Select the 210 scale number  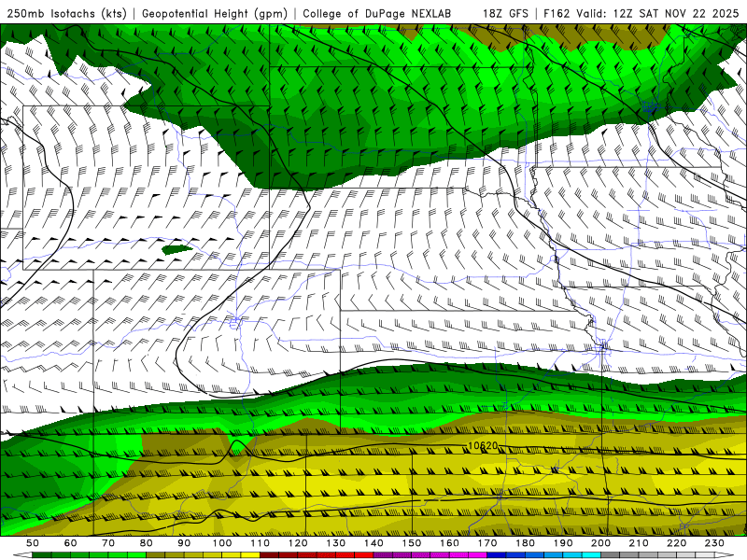tap(639, 543)
